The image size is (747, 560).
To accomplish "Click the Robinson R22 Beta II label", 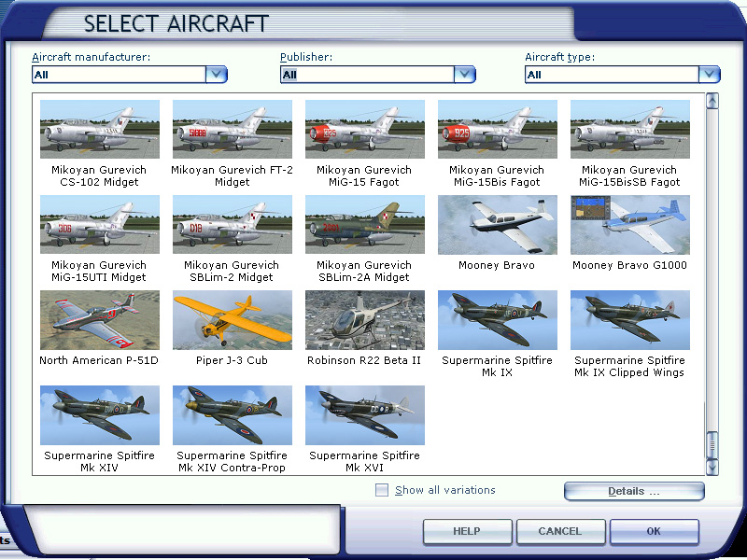I will [x=364, y=360].
